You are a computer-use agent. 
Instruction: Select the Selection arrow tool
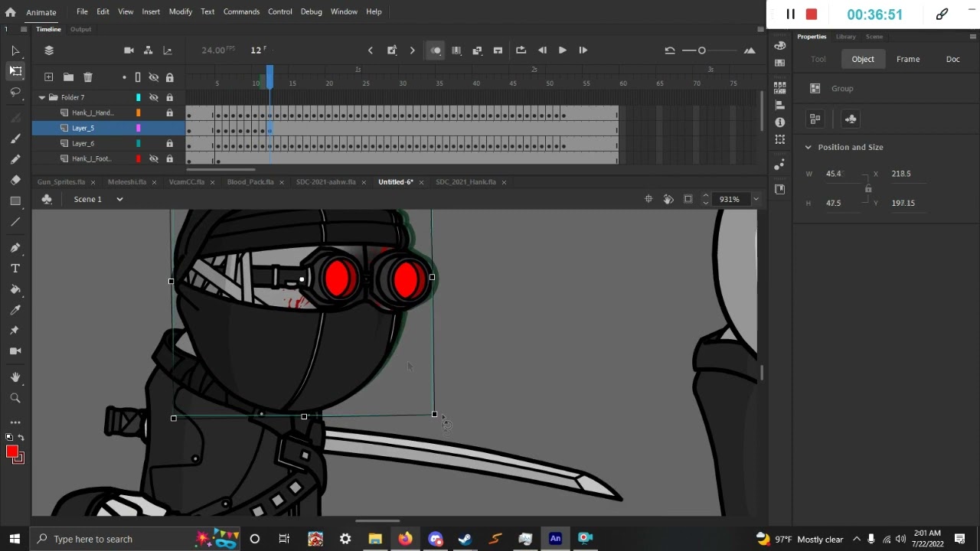click(x=15, y=51)
